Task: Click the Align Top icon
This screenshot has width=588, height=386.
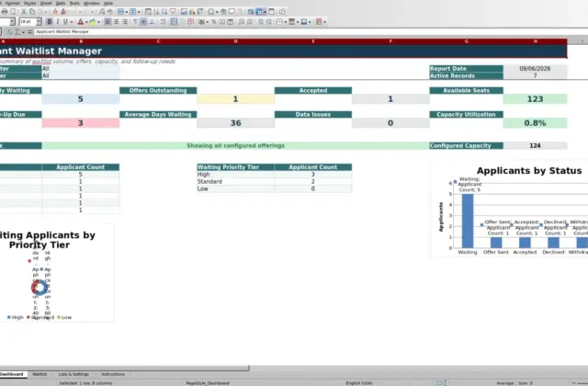Action: pyautogui.click(x=135, y=22)
